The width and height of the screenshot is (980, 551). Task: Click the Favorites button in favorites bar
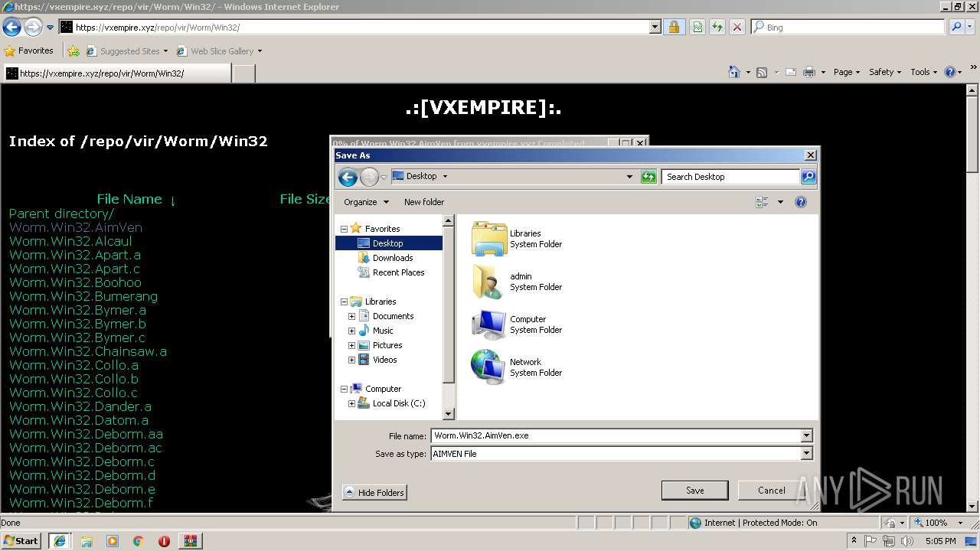click(29, 51)
